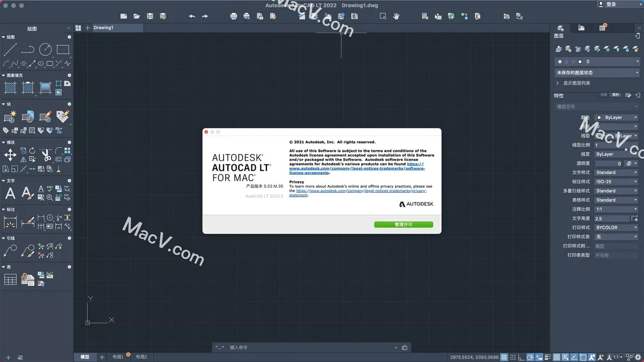Click the Redo arrow in toolbar

(x=205, y=16)
